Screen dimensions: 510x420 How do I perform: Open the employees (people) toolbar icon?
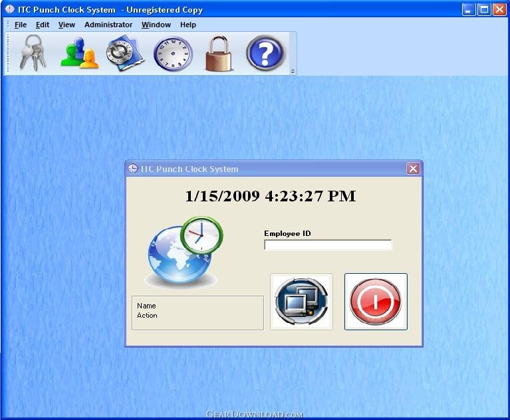point(80,53)
